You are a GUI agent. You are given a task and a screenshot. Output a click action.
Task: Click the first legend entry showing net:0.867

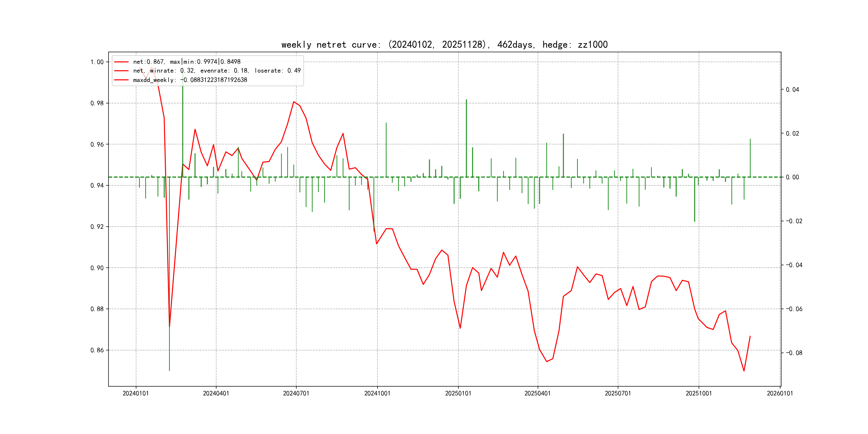click(x=186, y=62)
